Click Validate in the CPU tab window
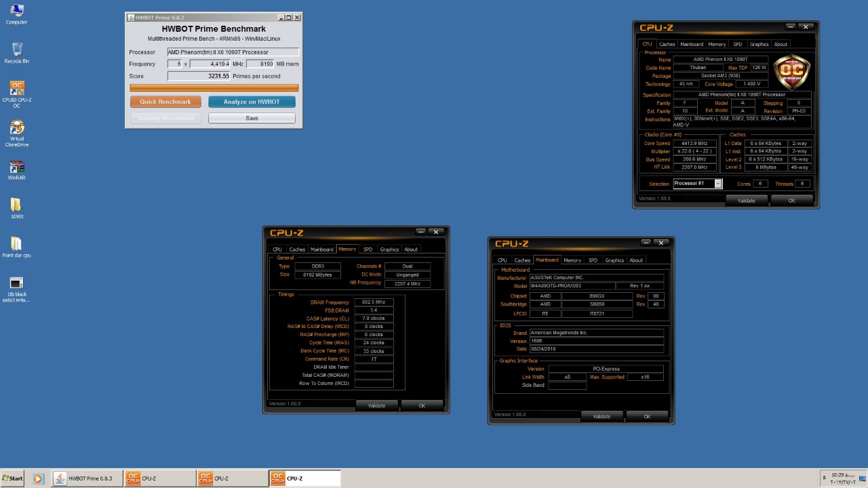The image size is (868, 488). coord(746,201)
